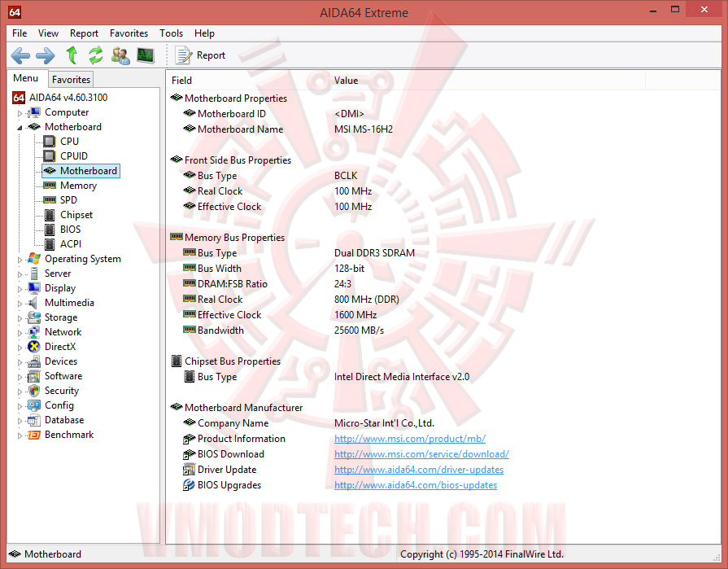Click the SPD memory module icon
Image resolution: width=728 pixels, height=569 pixels.
tap(50, 200)
